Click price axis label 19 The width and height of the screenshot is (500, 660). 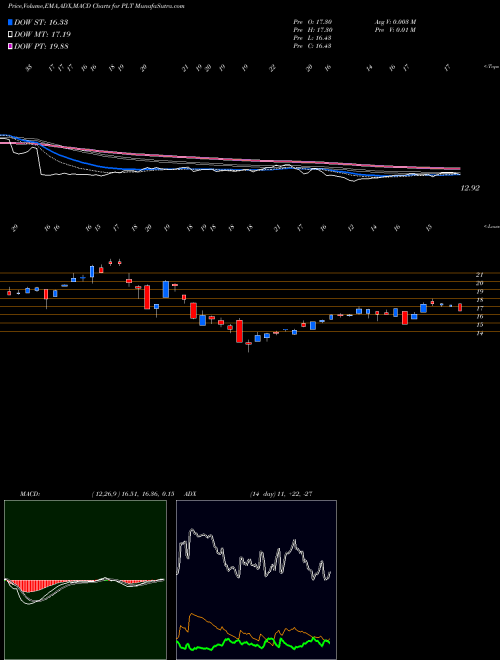click(479, 292)
